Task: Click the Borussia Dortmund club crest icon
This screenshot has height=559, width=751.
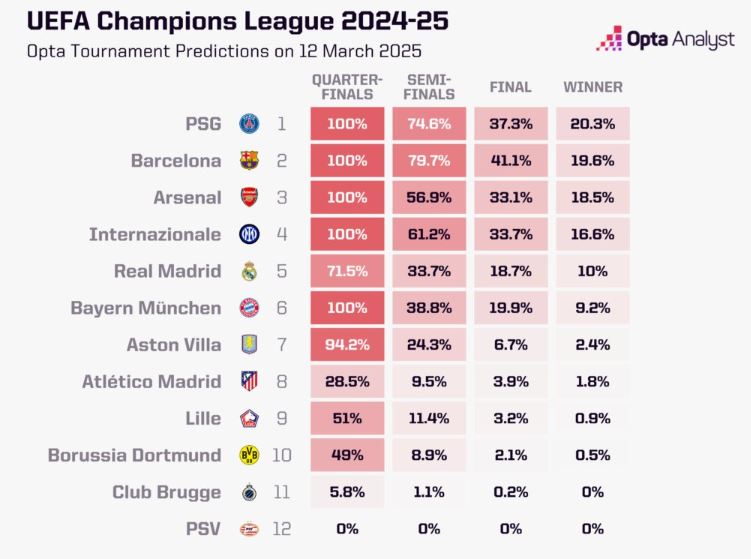Action: tap(248, 455)
